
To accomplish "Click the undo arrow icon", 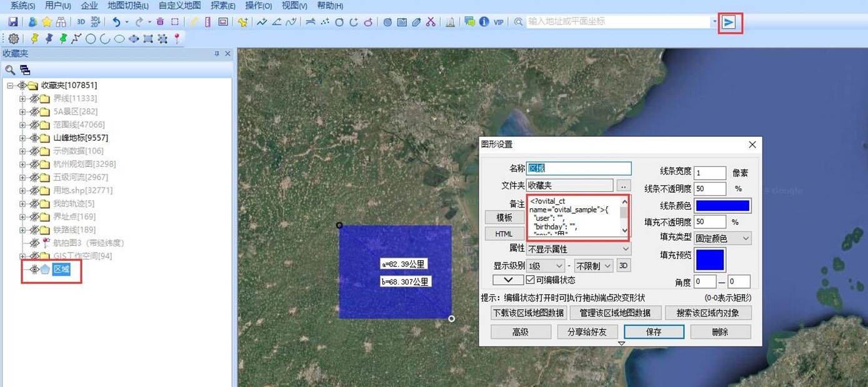I will tap(116, 22).
